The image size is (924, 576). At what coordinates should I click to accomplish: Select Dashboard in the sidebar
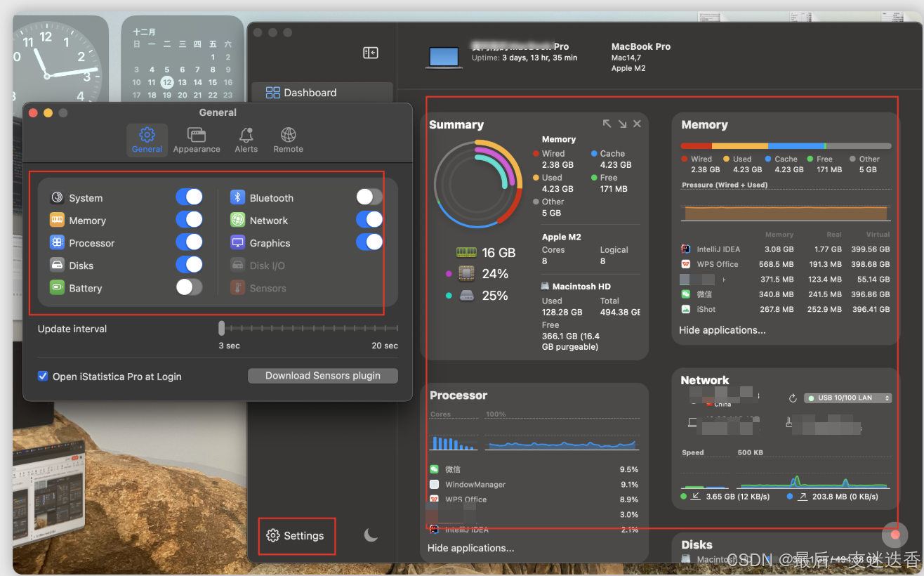[322, 93]
